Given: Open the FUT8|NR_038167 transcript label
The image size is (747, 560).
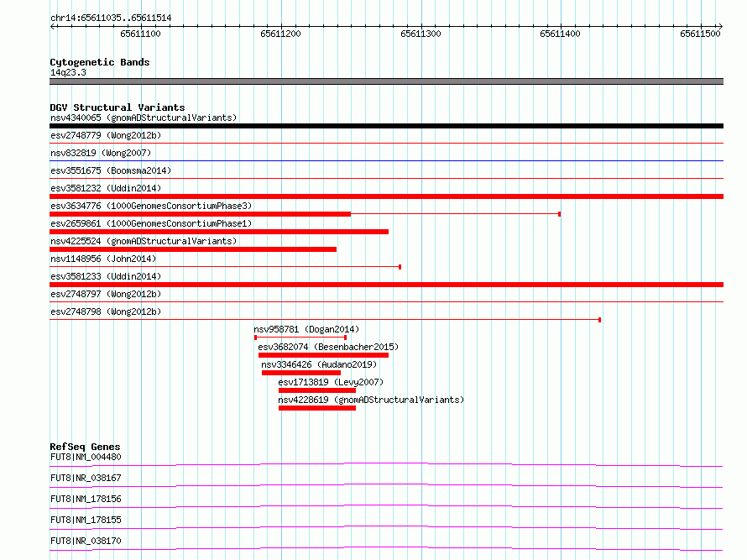Looking at the screenshot, I should [86, 478].
